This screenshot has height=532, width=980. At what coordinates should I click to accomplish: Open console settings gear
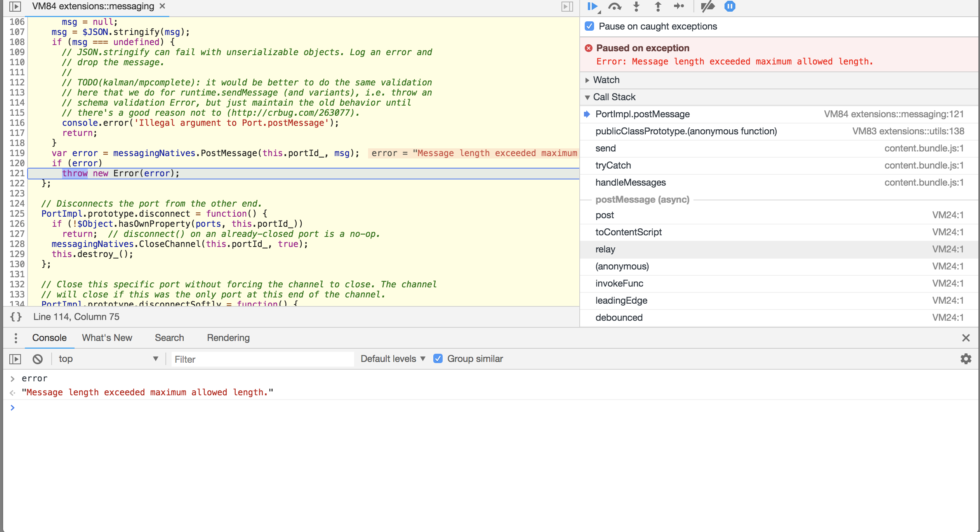click(x=966, y=359)
